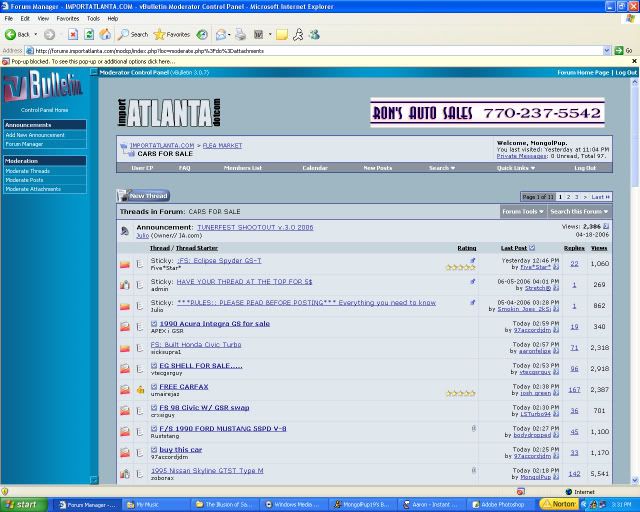Open the Search this Forum dropdown
Screen dimensions: 640x512
[578, 211]
